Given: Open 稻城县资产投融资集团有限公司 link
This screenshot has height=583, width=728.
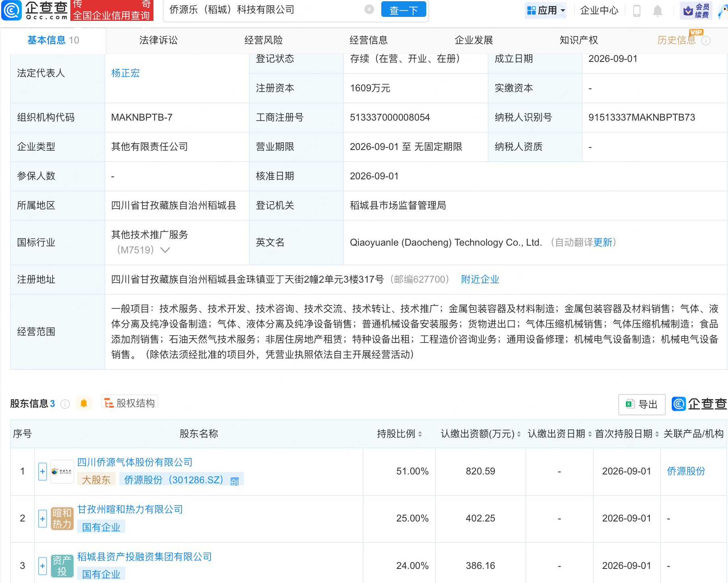Looking at the screenshot, I should pos(144,557).
